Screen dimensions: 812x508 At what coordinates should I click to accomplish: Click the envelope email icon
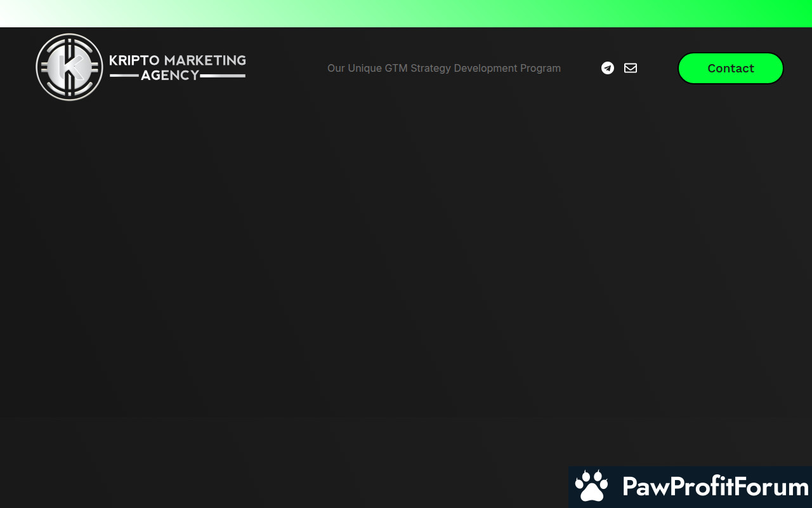[631, 68]
